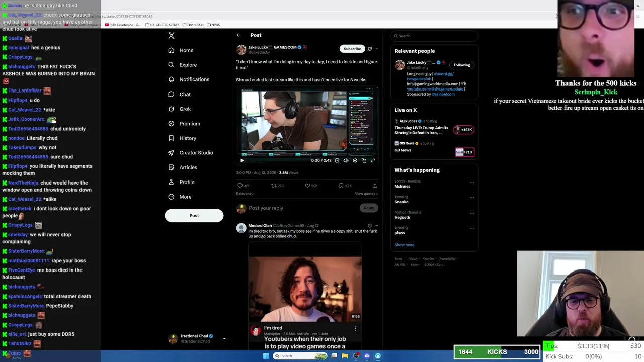Open the Markiplier video image in reply
The width and height of the screenshot is (644, 362).
tap(305, 289)
